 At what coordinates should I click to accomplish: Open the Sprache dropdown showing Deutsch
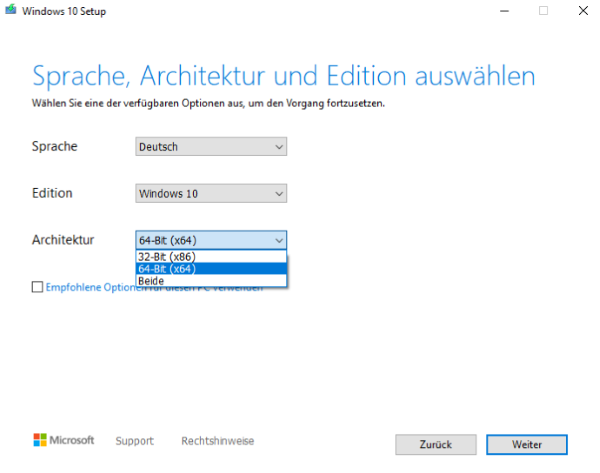[211, 147]
